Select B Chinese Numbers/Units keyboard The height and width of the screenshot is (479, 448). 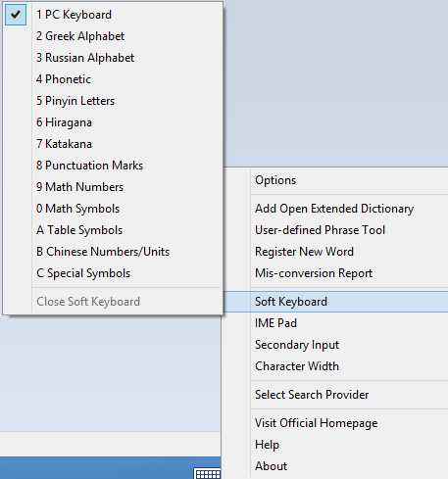tap(113, 252)
